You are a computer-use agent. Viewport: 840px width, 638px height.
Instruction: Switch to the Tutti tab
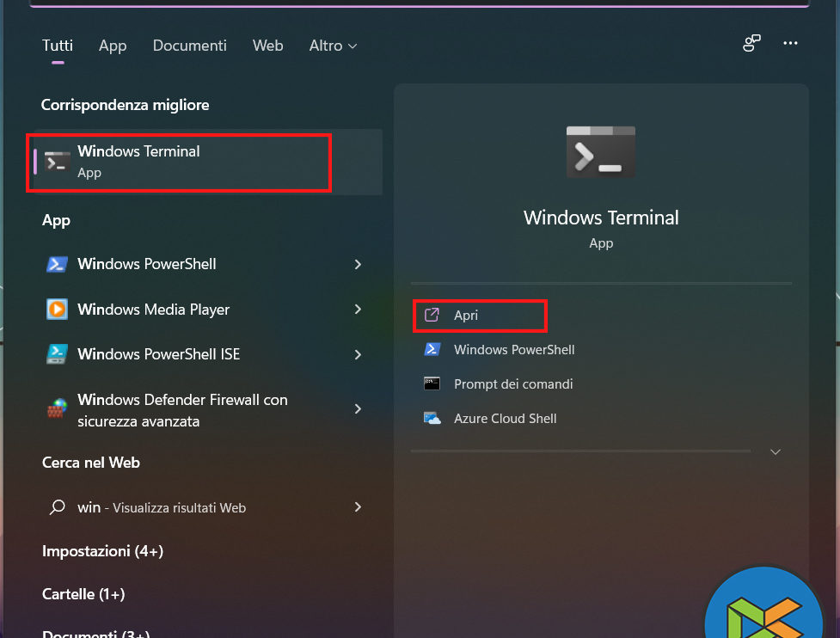(x=58, y=46)
